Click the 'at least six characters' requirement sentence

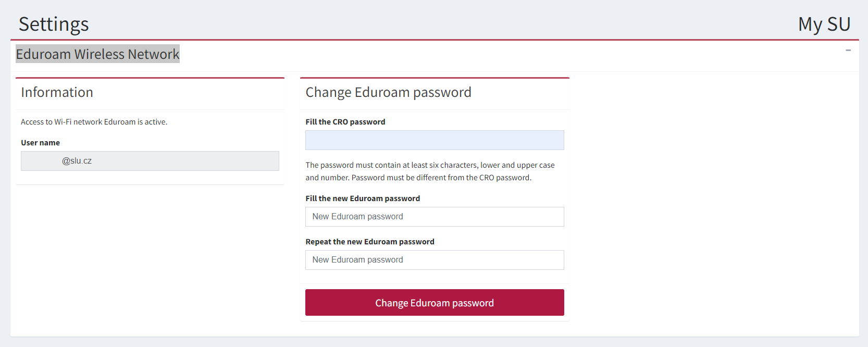click(430, 165)
